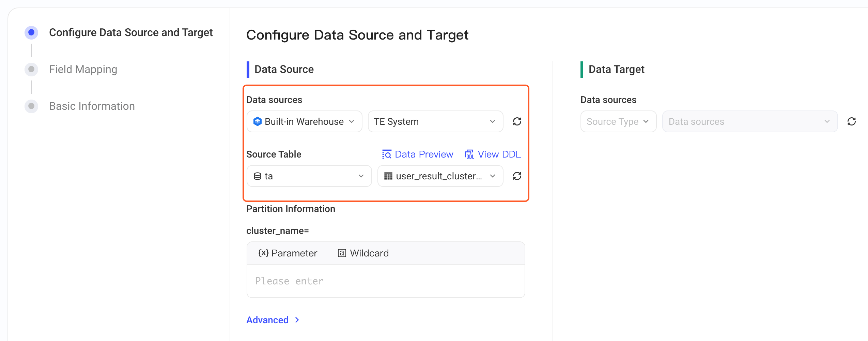This screenshot has width=868, height=341.
Task: Go to the Field Mapping step
Action: tap(83, 69)
